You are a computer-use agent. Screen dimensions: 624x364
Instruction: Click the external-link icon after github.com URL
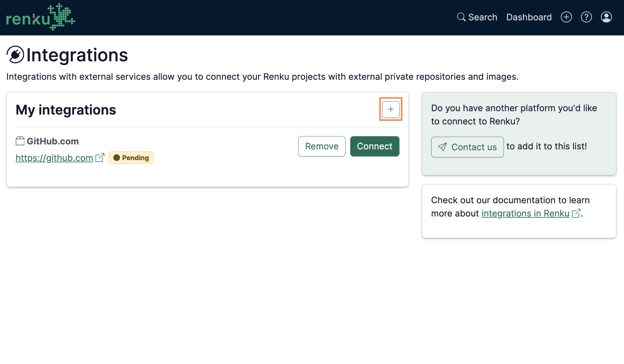point(100,157)
